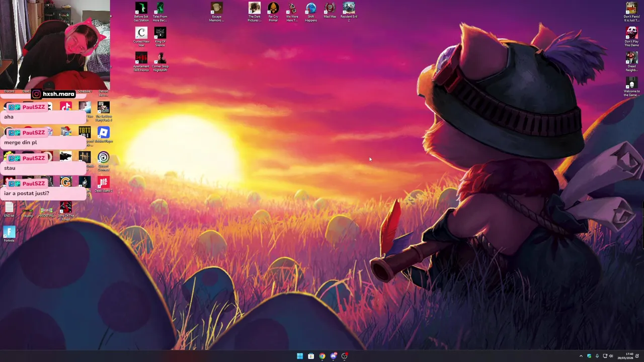The image size is (644, 362).
Task: Select the Welcome to the Game icon
Action: tap(631, 86)
